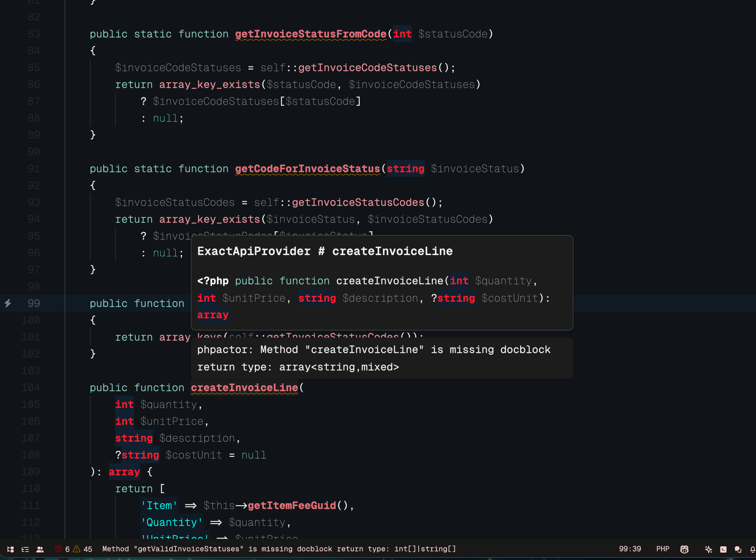Click the $description parameter on line 107
756x560 pixels.
pyautogui.click(x=197, y=438)
